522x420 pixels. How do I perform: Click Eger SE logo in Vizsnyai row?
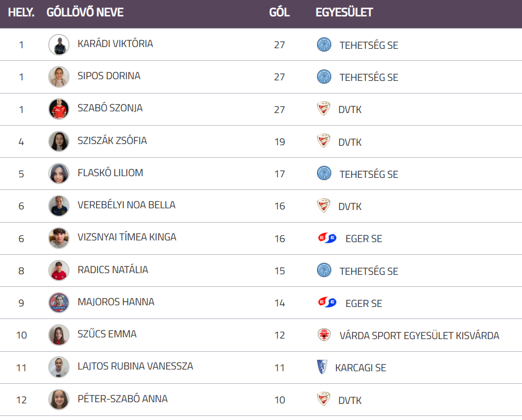click(327, 238)
